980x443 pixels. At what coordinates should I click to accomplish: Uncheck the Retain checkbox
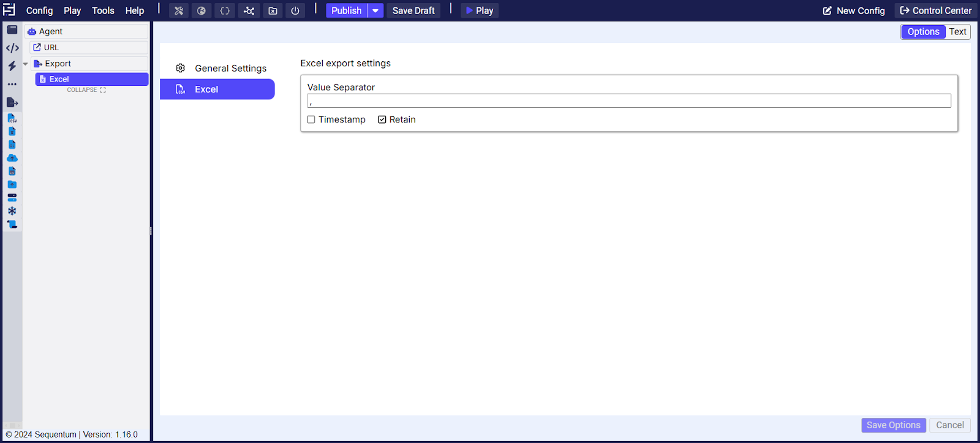coord(382,119)
